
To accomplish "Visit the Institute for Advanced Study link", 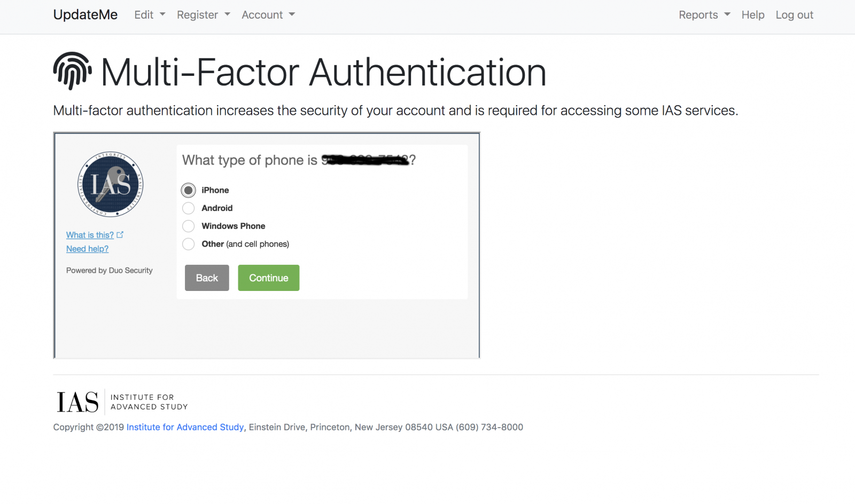I will coord(185,427).
